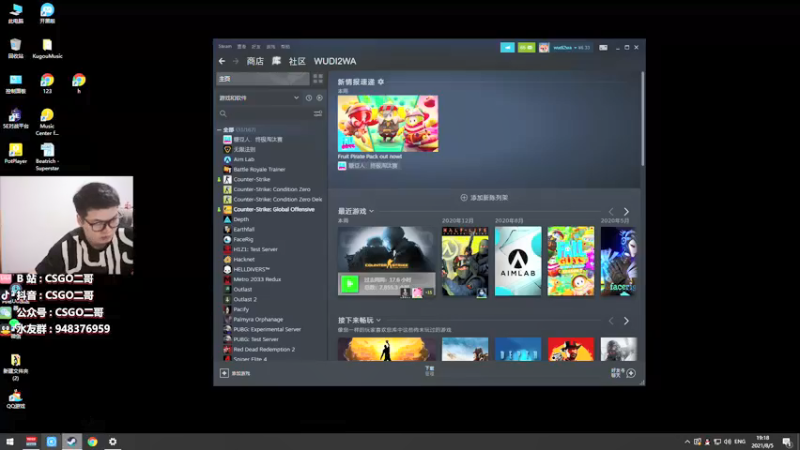Open the Recycle Bin desktop icon
Screen dimensions: 800x450
pos(16,49)
